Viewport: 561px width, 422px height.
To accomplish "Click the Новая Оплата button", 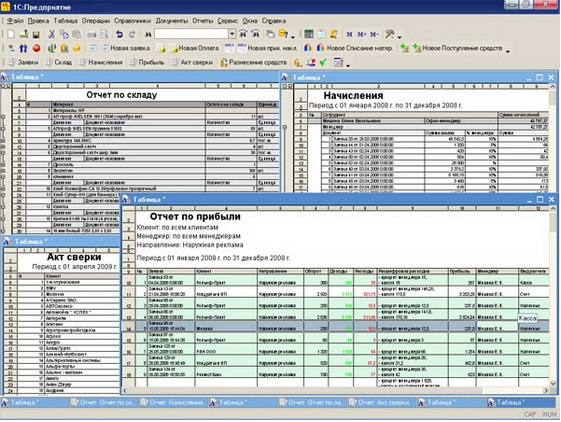I will click(x=194, y=48).
